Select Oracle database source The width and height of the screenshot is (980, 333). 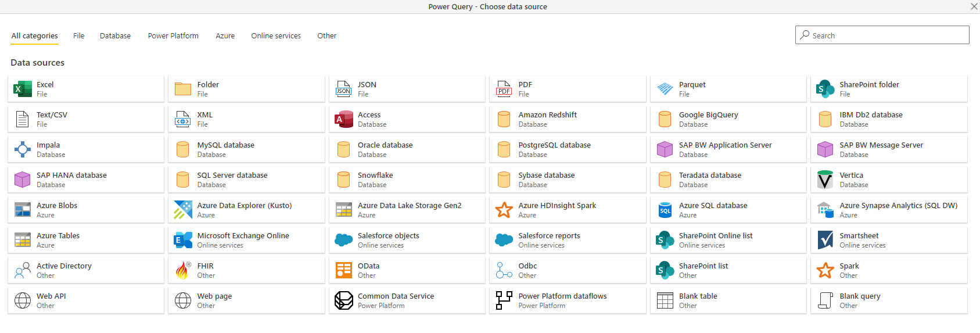407,149
